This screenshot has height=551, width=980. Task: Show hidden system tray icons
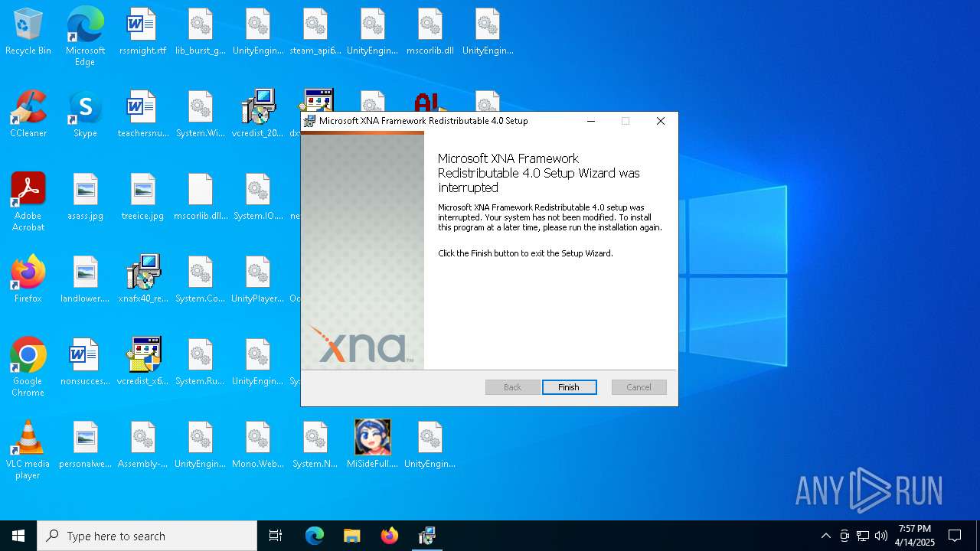[x=825, y=536]
